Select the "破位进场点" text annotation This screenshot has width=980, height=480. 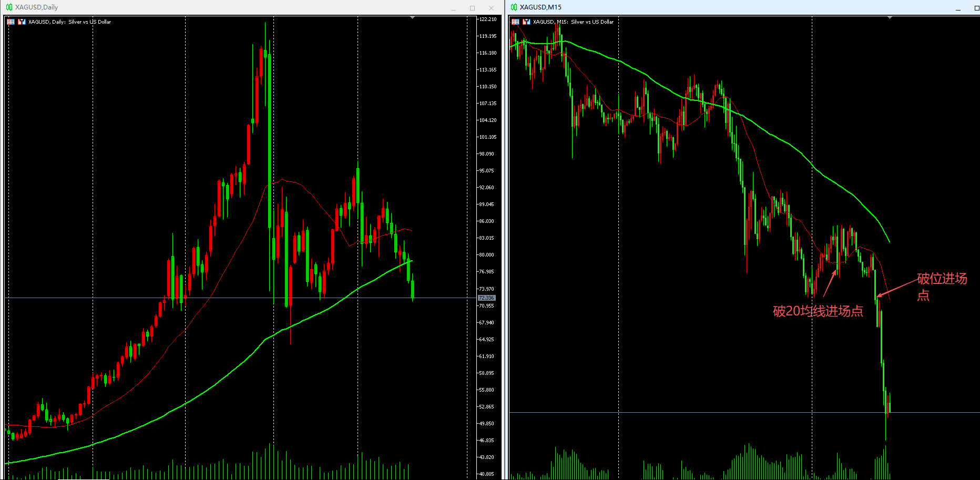point(941,286)
